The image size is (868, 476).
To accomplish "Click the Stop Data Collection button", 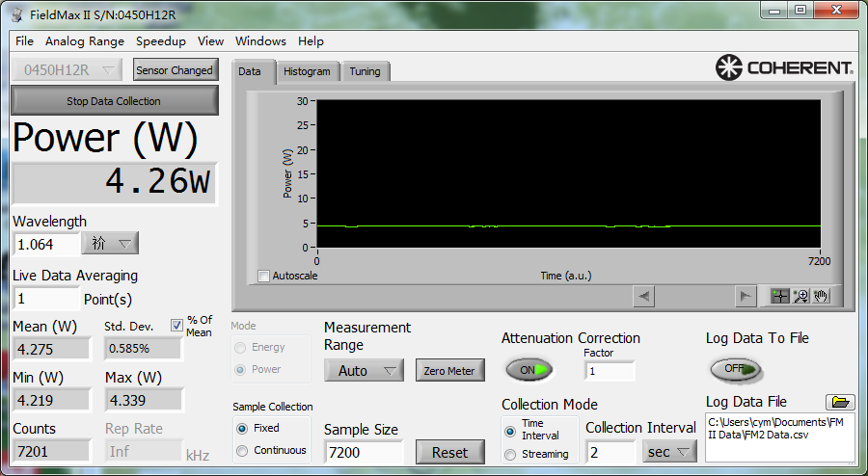I will pos(114,101).
